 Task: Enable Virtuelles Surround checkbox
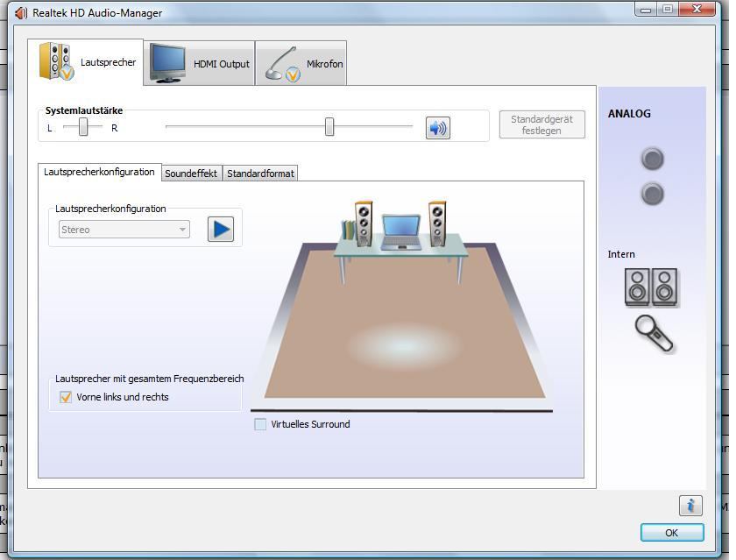click(x=260, y=424)
